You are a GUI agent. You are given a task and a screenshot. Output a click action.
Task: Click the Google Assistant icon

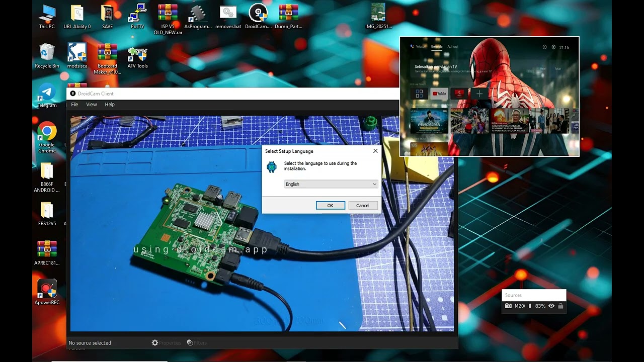pyautogui.click(x=412, y=46)
